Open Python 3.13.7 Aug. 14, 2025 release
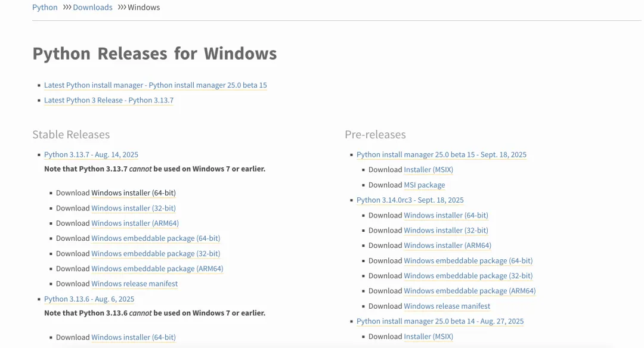This screenshot has width=644, height=348. pos(91,155)
